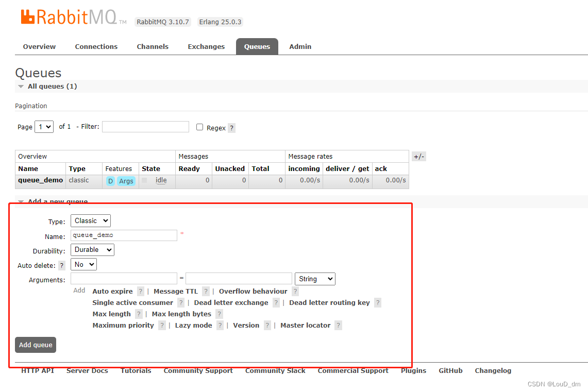Collapse the All queues section

[x=21, y=86]
